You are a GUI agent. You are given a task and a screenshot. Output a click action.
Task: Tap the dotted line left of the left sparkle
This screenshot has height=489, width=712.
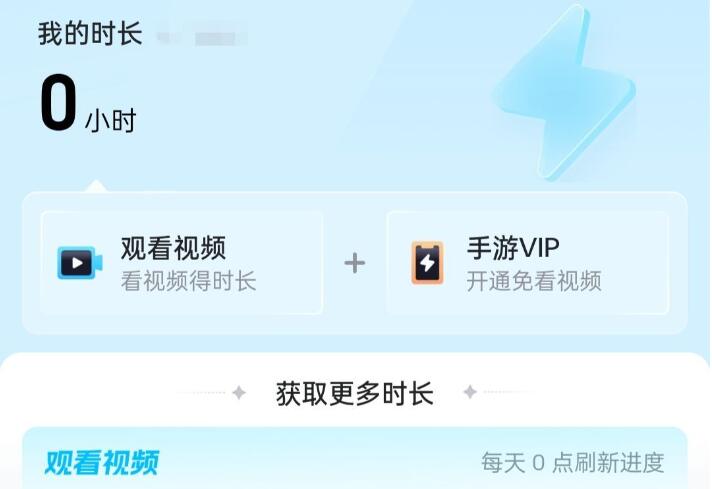(203, 392)
